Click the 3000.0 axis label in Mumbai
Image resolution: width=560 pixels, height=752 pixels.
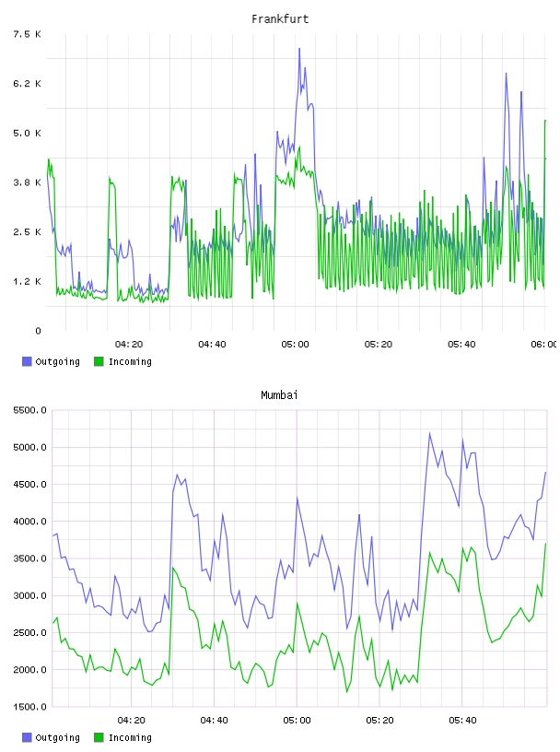(x=29, y=595)
